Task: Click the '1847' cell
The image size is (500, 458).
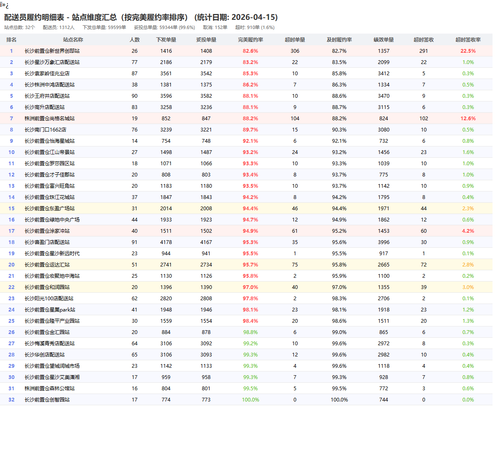Action: [166, 197]
